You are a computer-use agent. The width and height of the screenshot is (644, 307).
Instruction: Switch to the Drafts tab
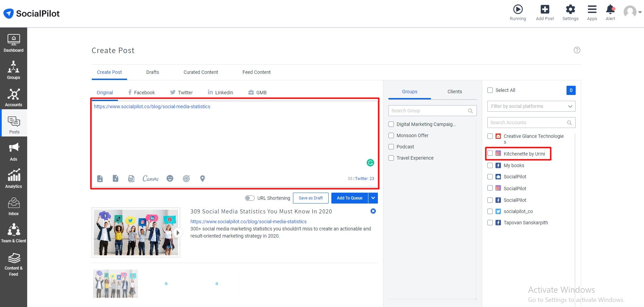pyautogui.click(x=153, y=72)
